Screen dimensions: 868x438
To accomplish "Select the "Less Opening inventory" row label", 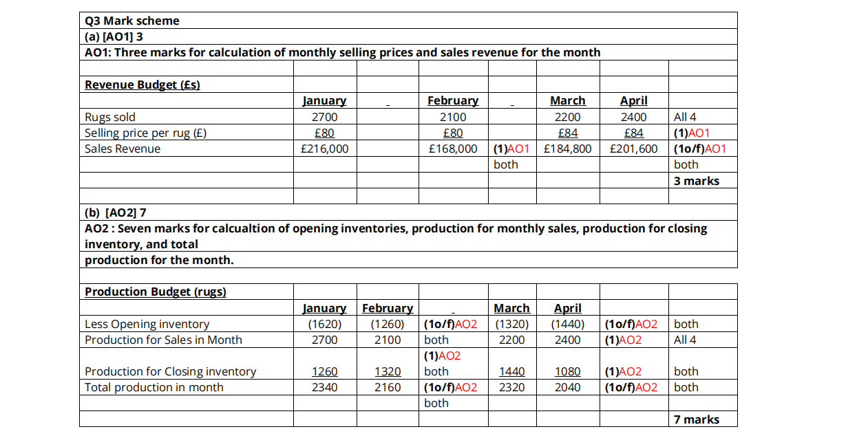I will 147,324.
